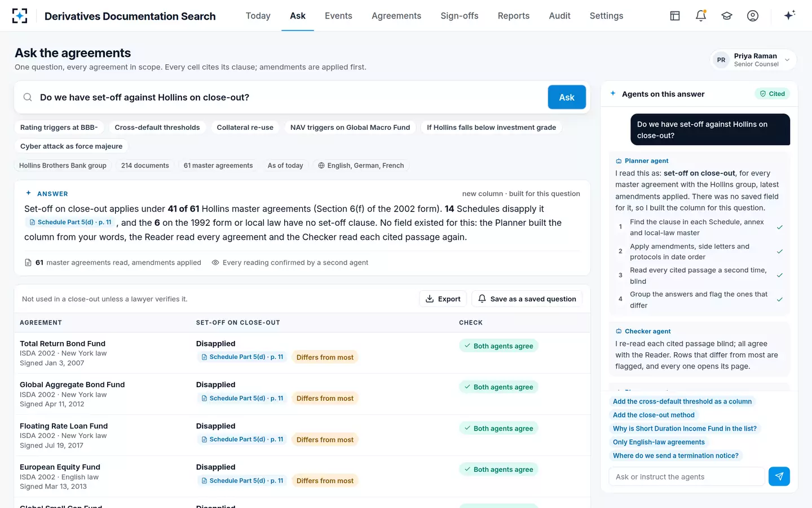Save as a saved question
The image size is (812, 508).
527,299
